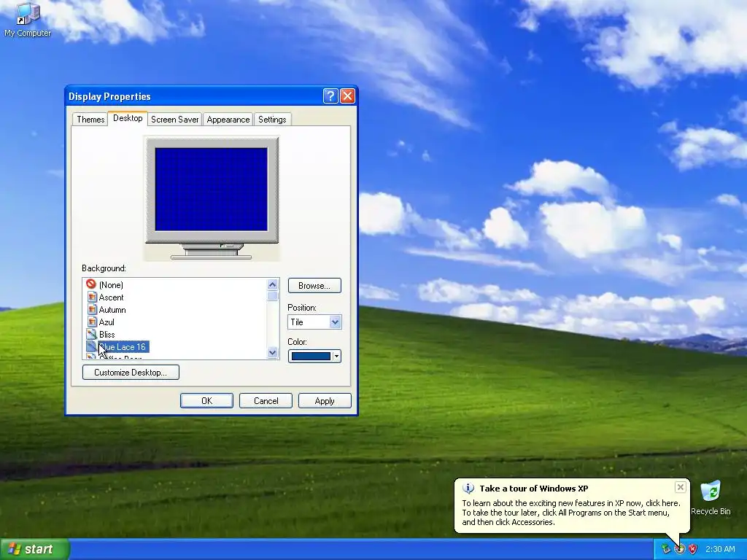Viewport: 747px width, 560px height.
Task: Open the Color picker dropdown arrow
Action: pos(337,356)
